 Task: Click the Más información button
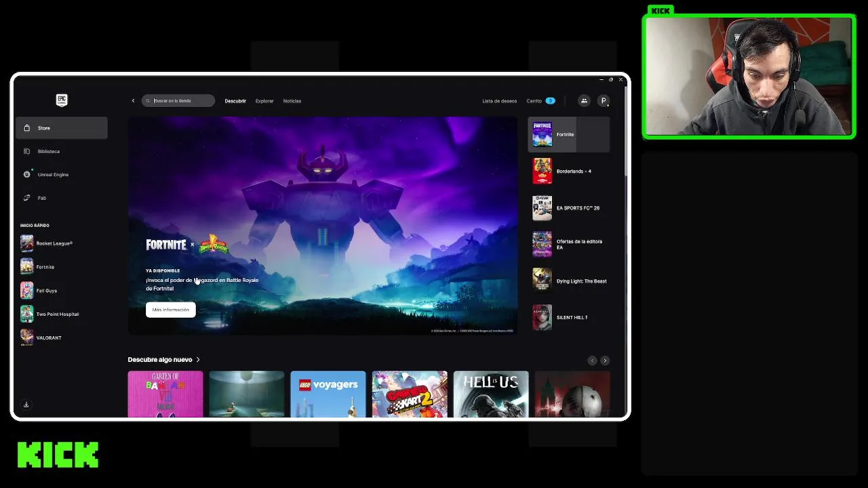(171, 310)
